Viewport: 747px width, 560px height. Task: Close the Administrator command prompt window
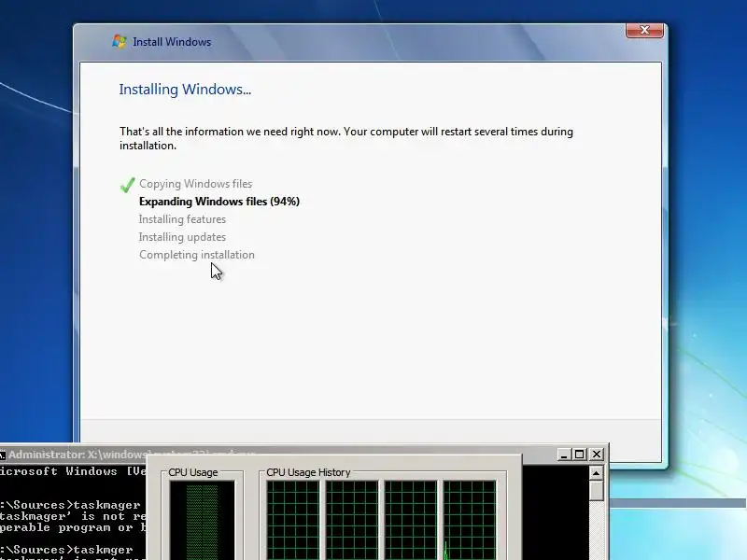coord(596,455)
